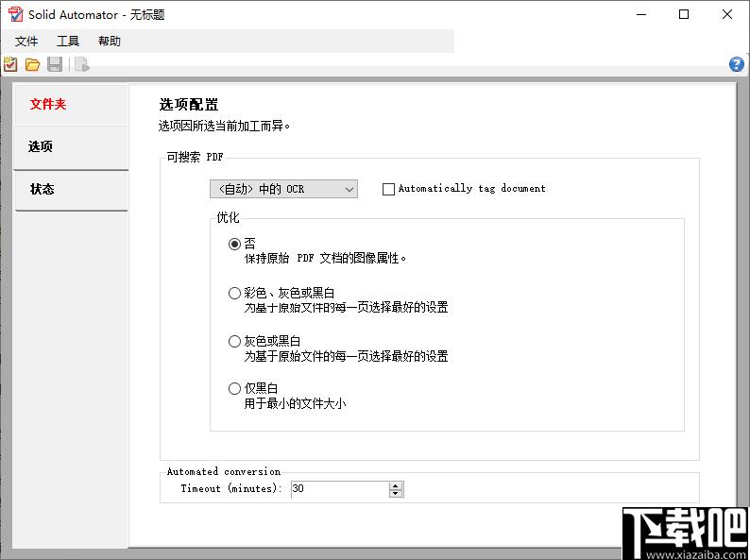This screenshot has height=560, width=750.
Task: Click the run document toolbar icon
Action: click(x=82, y=64)
